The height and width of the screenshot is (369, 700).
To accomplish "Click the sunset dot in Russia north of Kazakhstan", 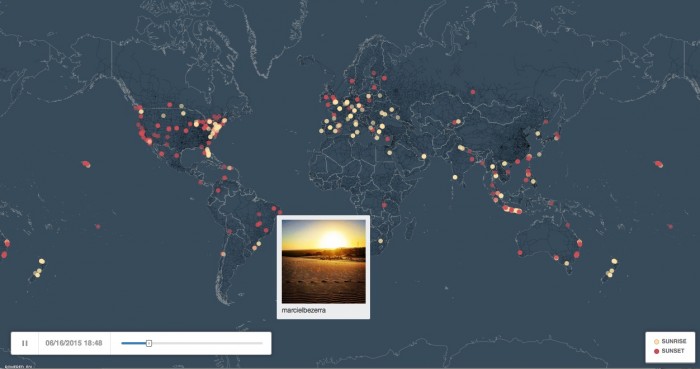I will tap(473, 92).
